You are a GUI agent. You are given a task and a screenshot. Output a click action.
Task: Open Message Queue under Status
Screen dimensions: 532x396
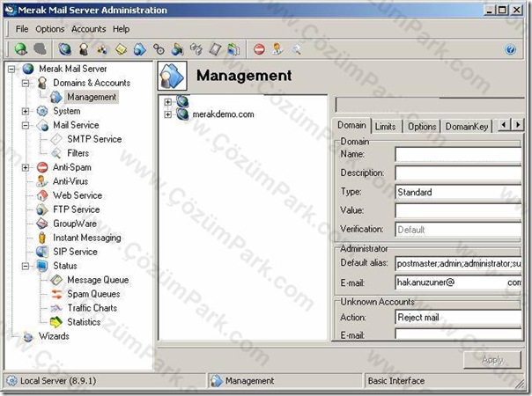98,280
